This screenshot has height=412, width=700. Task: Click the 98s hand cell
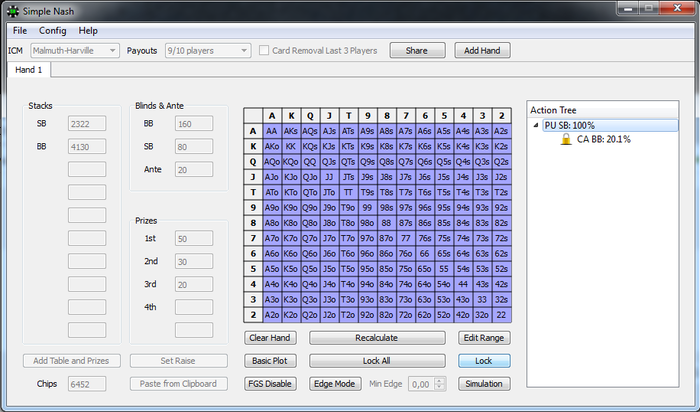(x=386, y=208)
